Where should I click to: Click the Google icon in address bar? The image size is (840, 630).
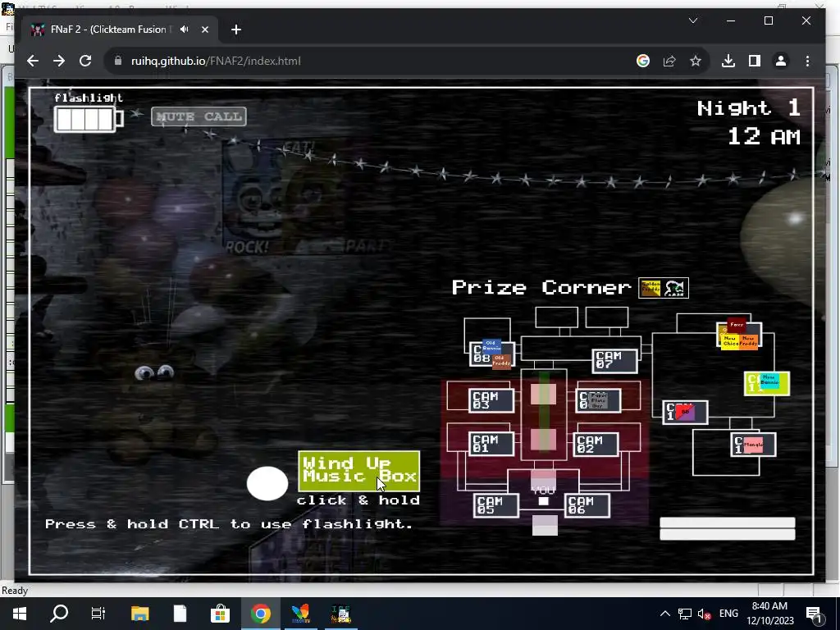643,61
